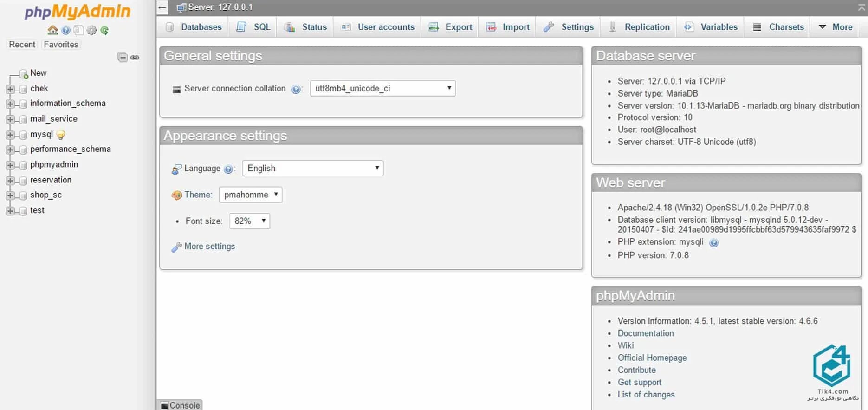Click the link/unlink main panel chain icon

pyautogui.click(x=135, y=57)
